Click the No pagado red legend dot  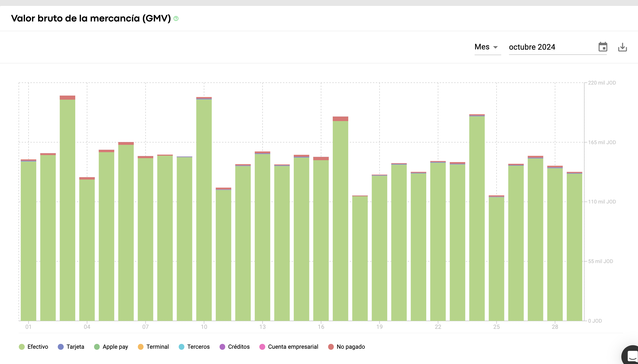click(x=331, y=347)
